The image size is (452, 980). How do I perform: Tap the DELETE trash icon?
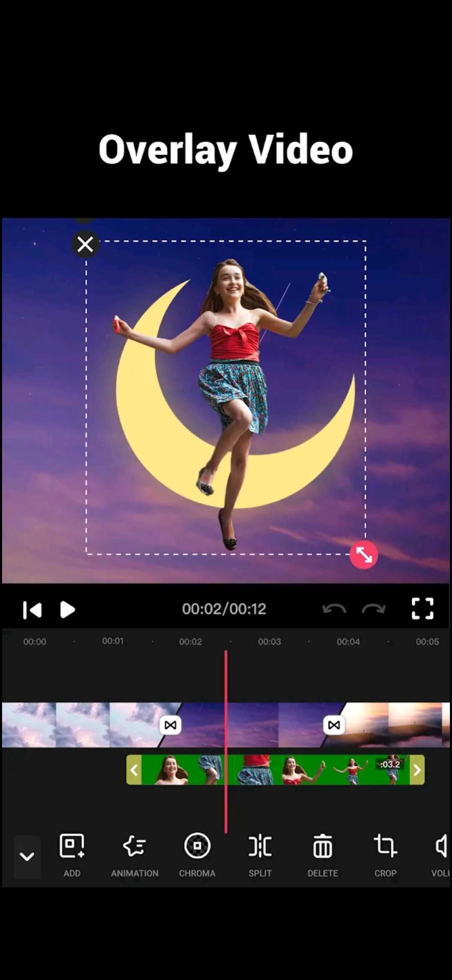click(323, 855)
